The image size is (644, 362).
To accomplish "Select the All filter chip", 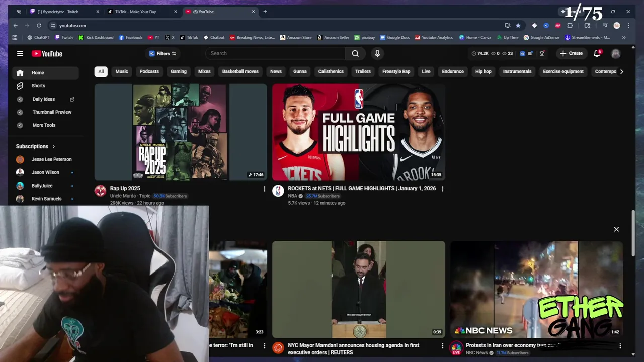I will [x=101, y=71].
